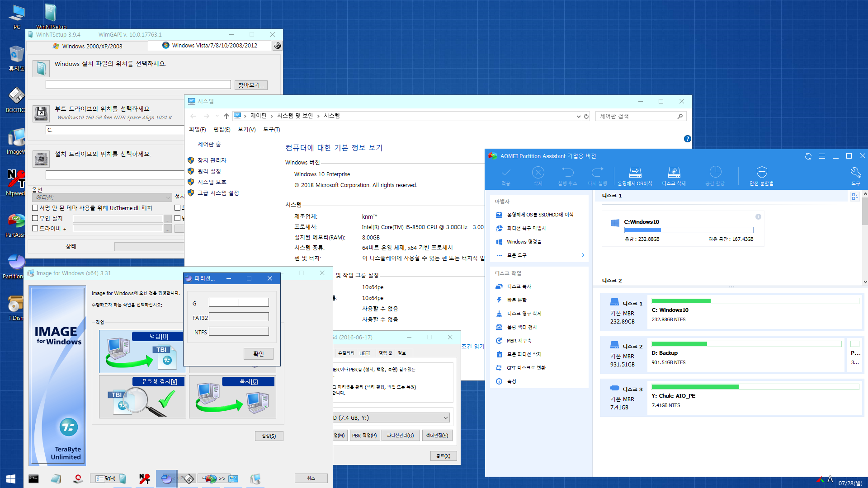Click the 백업(B) button in Image for Windows
The width and height of the screenshot is (868, 488).
[142, 352]
